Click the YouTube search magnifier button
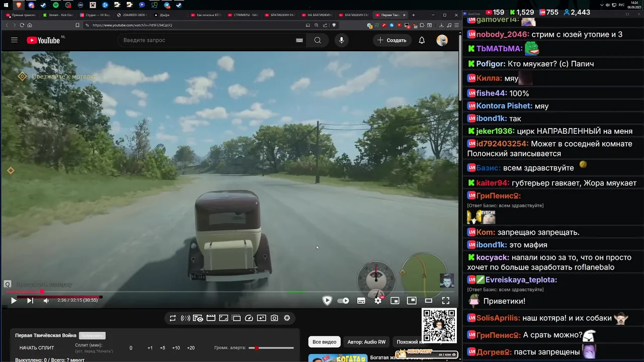The width and height of the screenshot is (644, 362). [x=317, y=40]
